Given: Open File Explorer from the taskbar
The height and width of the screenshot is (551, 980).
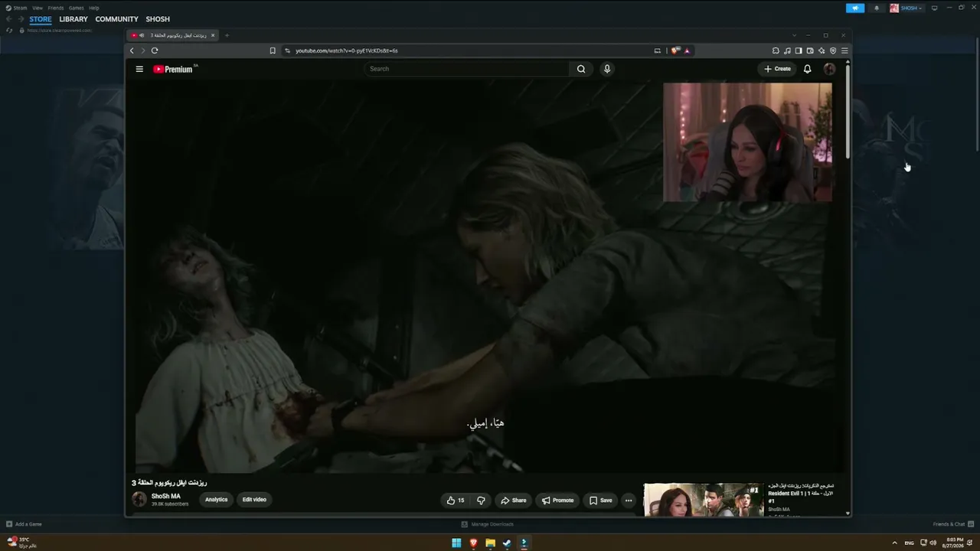Looking at the screenshot, I should 490,543.
